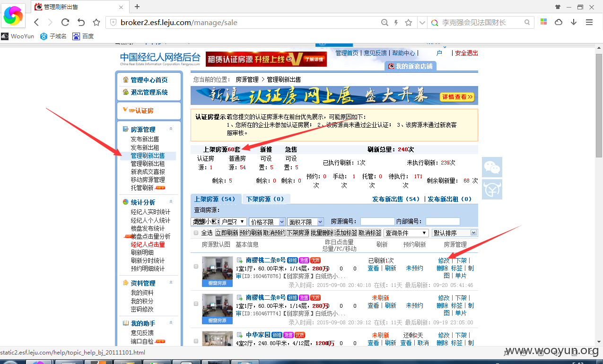Screen dimensions: 603x364
Task: Click the colorful apps grid icon
Action: tap(543, 22)
